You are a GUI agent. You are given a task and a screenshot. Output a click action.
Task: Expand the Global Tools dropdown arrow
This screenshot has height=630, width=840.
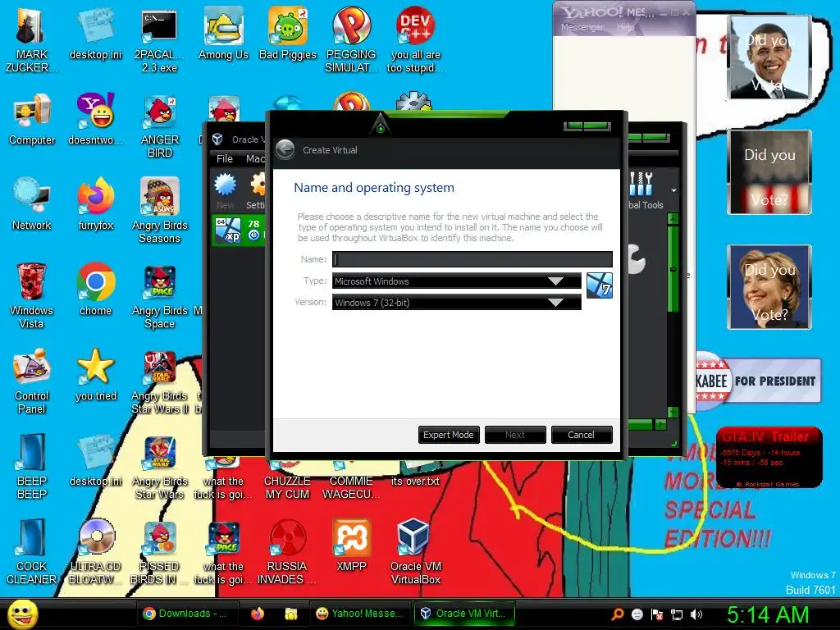673,190
